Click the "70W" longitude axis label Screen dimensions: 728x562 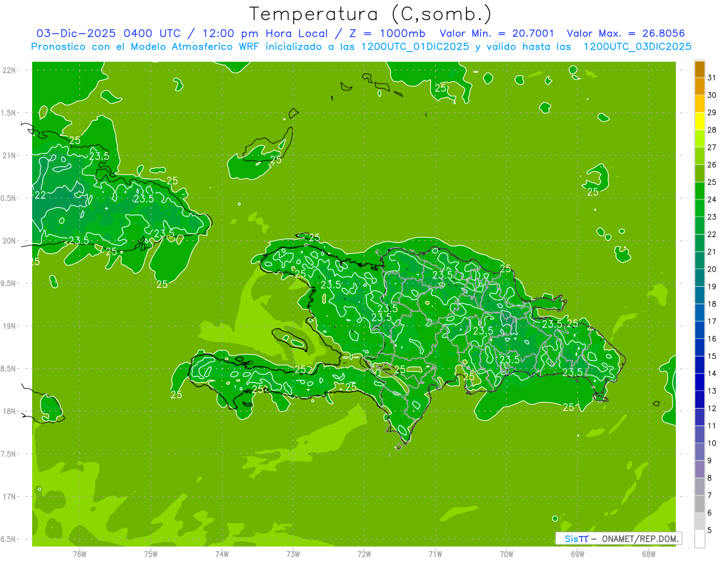(x=507, y=554)
